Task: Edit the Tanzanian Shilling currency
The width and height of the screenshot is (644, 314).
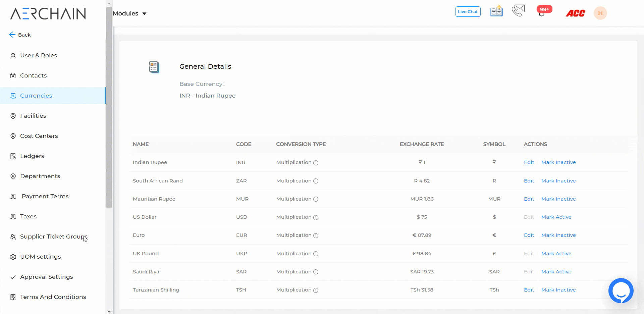Action: pyautogui.click(x=529, y=290)
